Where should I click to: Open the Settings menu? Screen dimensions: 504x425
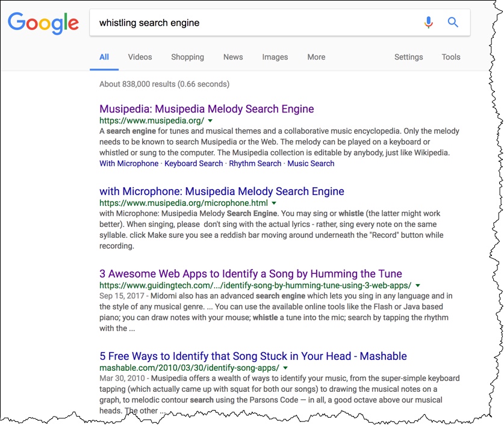coord(408,57)
